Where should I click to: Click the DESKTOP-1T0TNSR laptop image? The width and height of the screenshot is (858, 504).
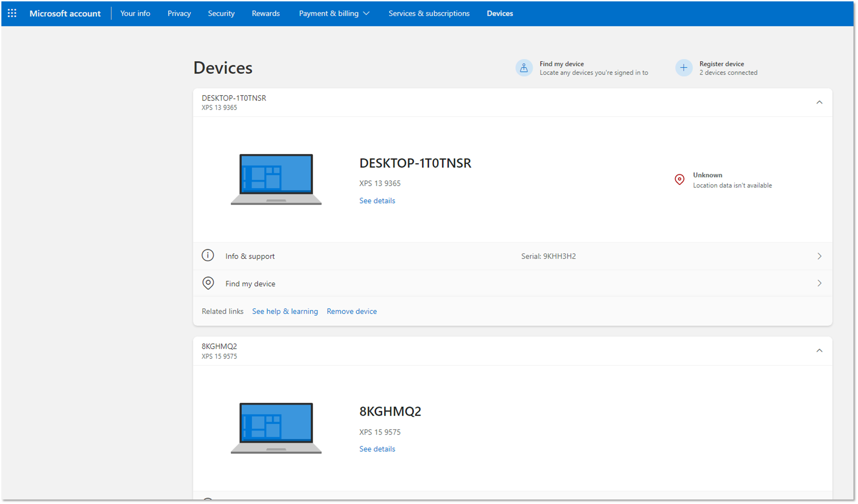coord(276,180)
